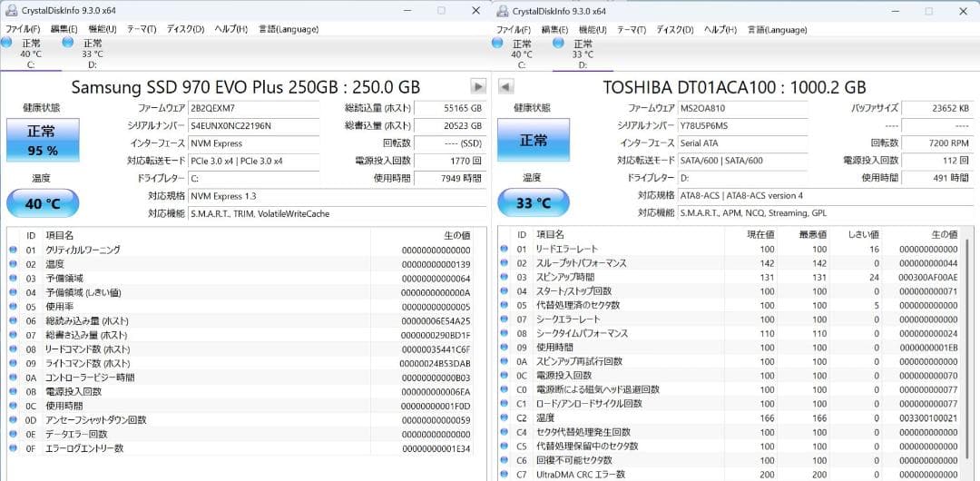
Task: Click transfer mode field SATA/600 | SATA/600
Action: tap(743, 161)
